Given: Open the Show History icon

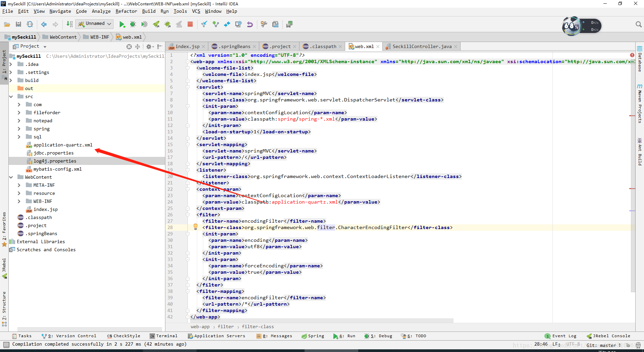Looking at the screenshot, I should click(238, 24).
